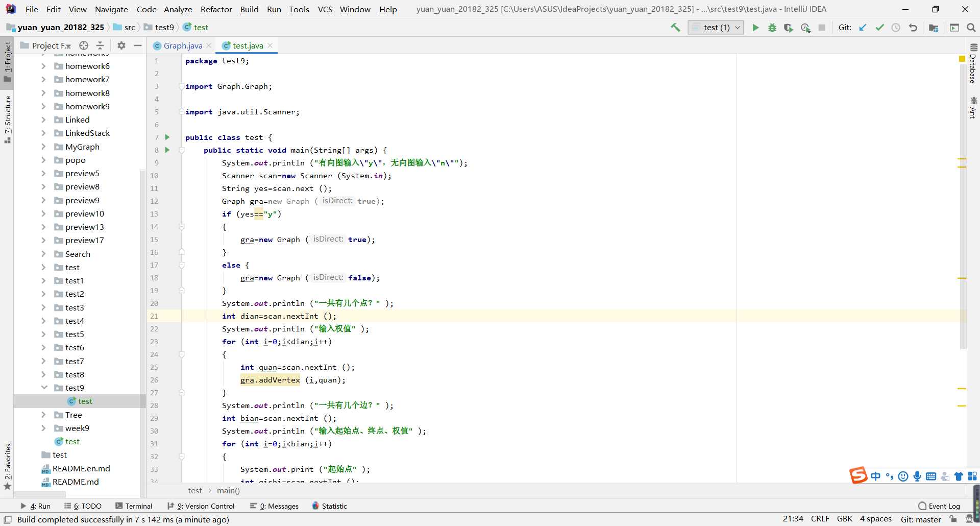Click the yellow warning stripe beside line 9
Image resolution: width=980 pixels, height=526 pixels.
[x=962, y=159]
